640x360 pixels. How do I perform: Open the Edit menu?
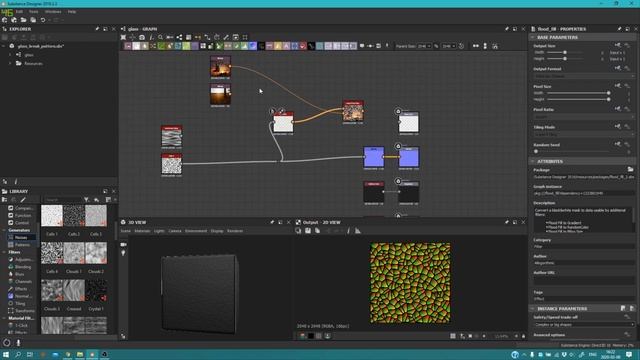pos(19,12)
